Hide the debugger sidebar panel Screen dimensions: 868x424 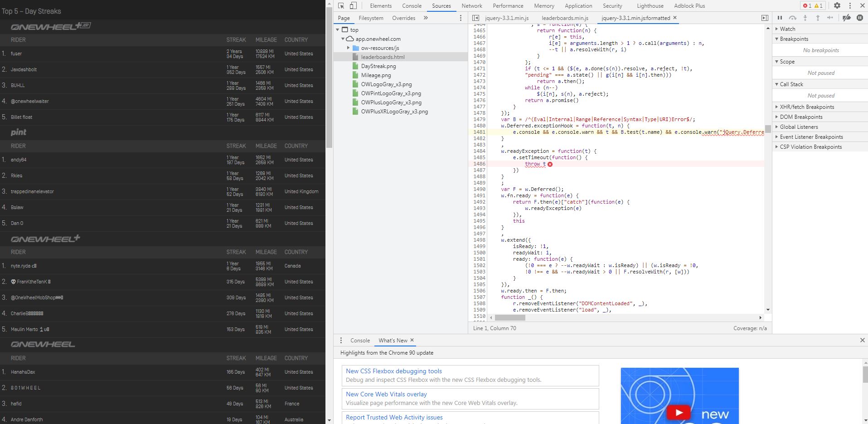point(765,18)
